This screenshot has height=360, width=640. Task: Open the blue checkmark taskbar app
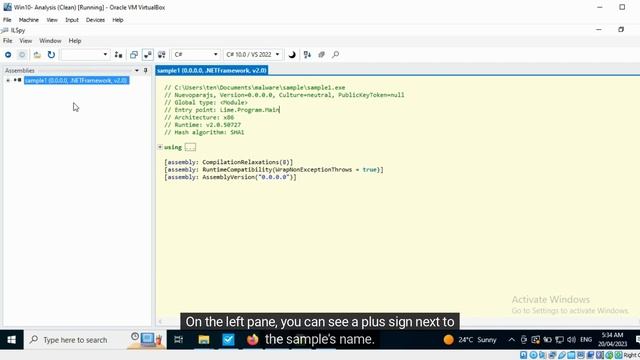(228, 340)
